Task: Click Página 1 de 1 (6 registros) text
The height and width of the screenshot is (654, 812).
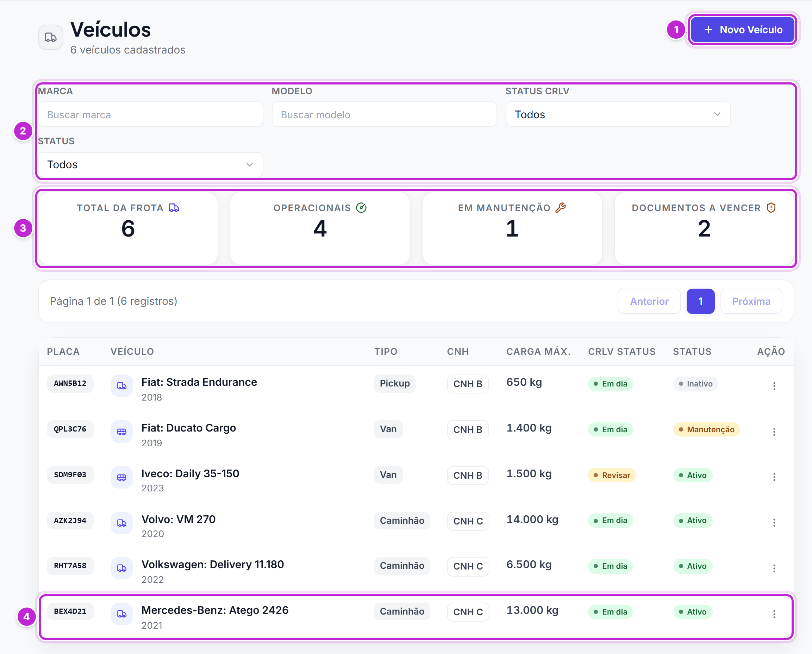Action: click(x=113, y=301)
